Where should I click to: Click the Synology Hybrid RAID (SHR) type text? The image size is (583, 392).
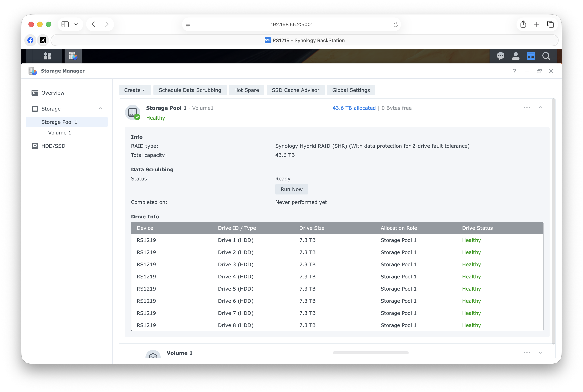tap(372, 146)
